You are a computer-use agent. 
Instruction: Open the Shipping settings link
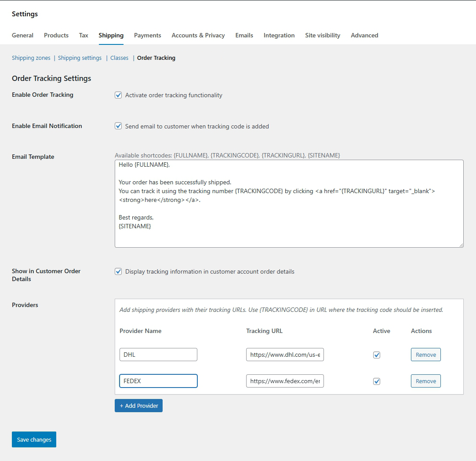pyautogui.click(x=80, y=58)
